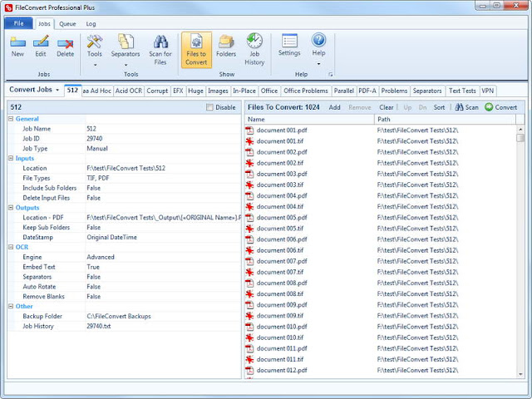
Task: Collapse the Inputs section
Action: click(x=11, y=158)
